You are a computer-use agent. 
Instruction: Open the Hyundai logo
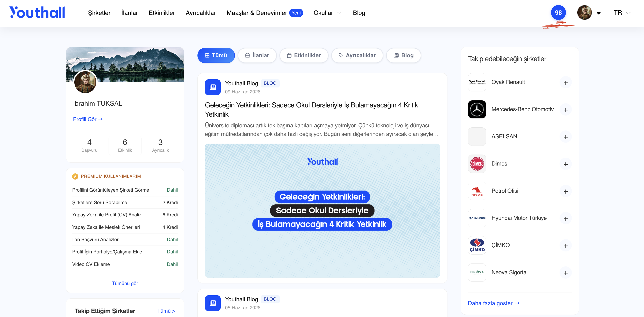477,218
